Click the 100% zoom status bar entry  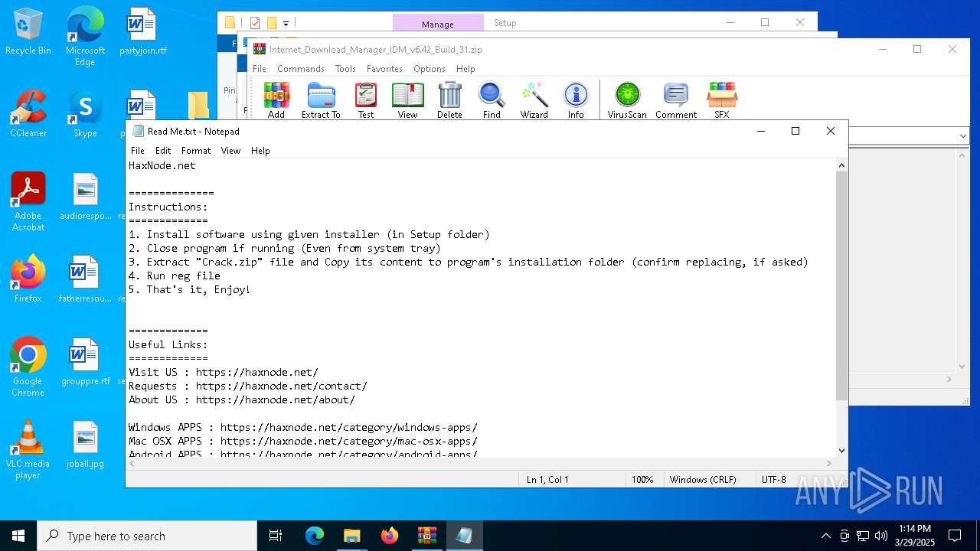click(642, 480)
